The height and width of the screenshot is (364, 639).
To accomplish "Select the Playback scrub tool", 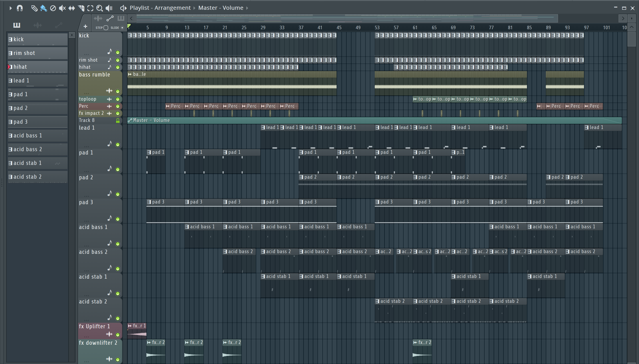I will pos(109,8).
